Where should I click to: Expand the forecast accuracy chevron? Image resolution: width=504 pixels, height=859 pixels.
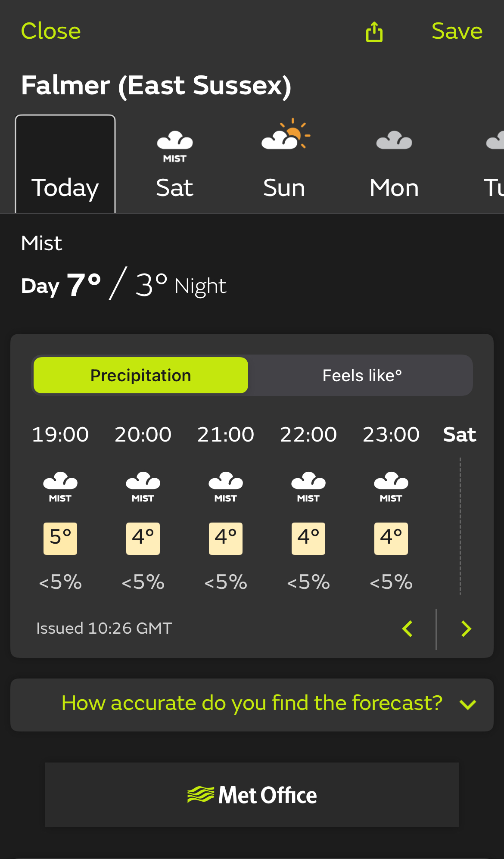click(x=468, y=705)
